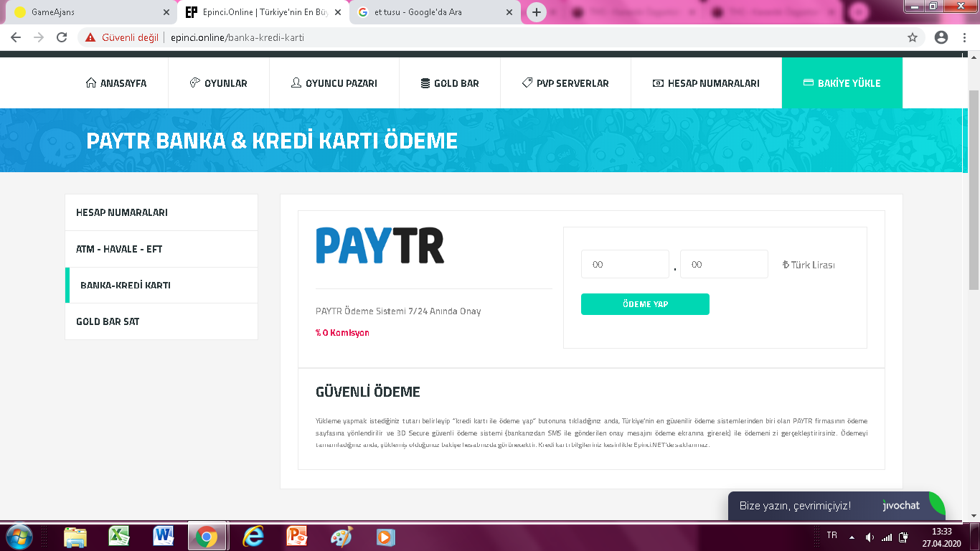Click the '₺ Türk Lirası' label

click(809, 265)
